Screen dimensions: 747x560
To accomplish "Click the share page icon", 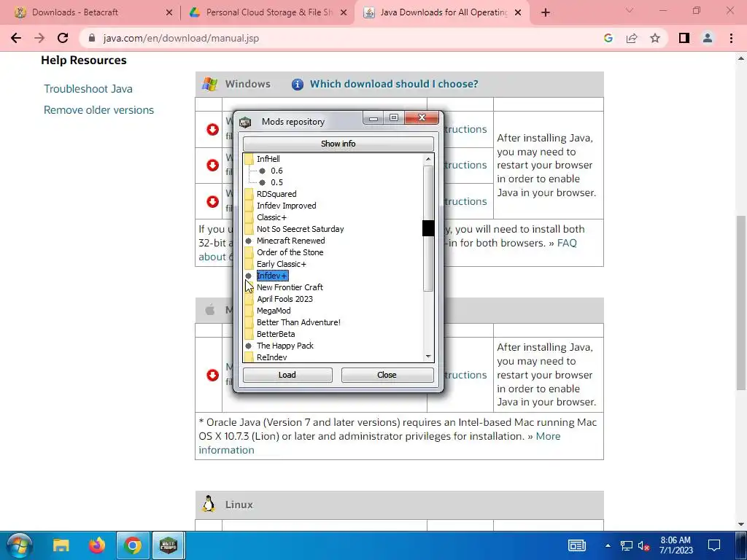I will tap(632, 38).
